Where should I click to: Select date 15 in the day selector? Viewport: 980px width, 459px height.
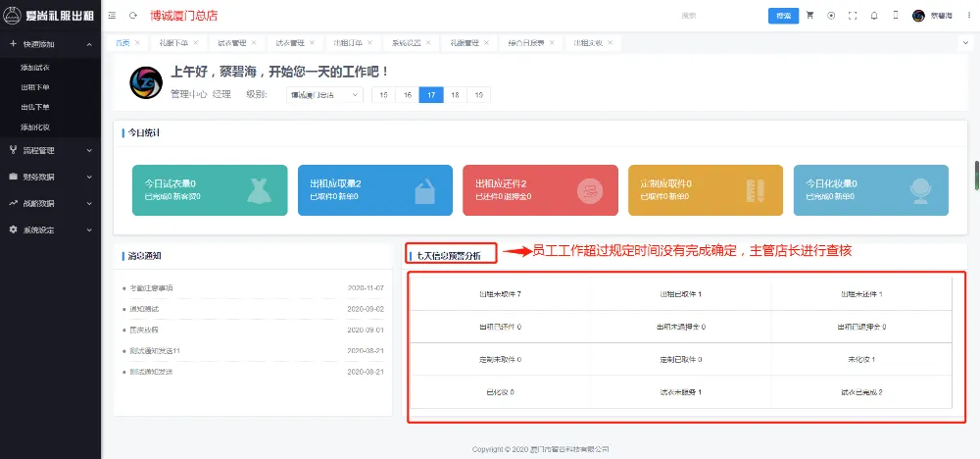(382, 95)
